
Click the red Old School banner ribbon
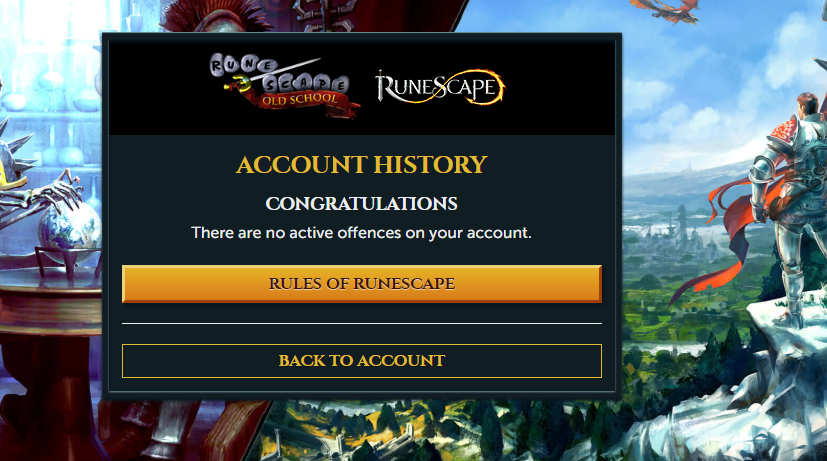point(304,102)
